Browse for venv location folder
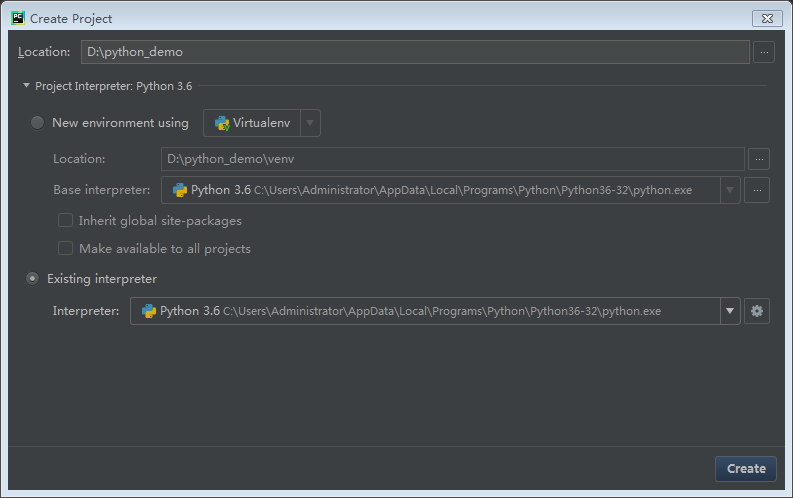Screen dimensions: 793x498 759,159
